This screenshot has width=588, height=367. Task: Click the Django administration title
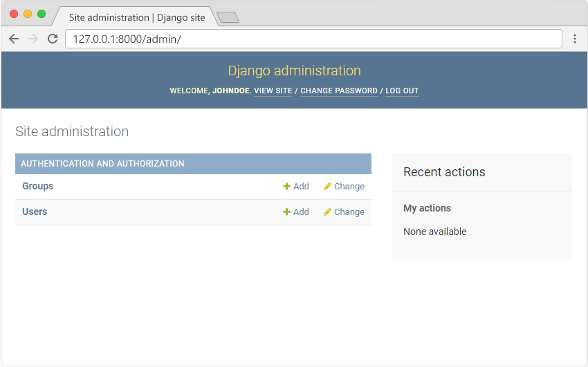tap(294, 70)
